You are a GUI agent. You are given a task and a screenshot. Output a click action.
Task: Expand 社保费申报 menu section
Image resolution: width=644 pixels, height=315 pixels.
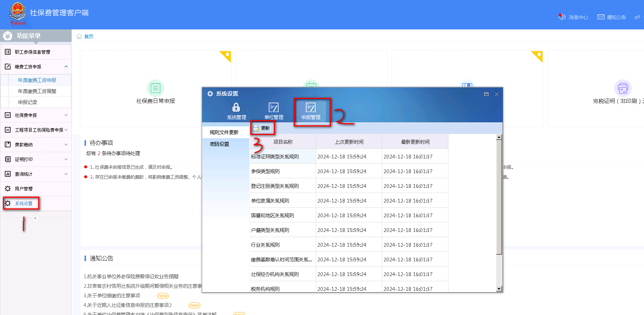[x=66, y=115]
